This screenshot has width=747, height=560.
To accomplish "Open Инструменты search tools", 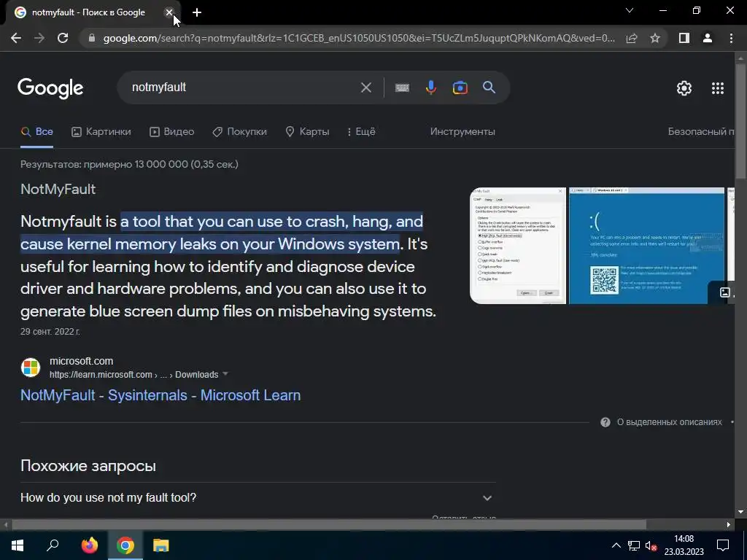I will coord(462,132).
